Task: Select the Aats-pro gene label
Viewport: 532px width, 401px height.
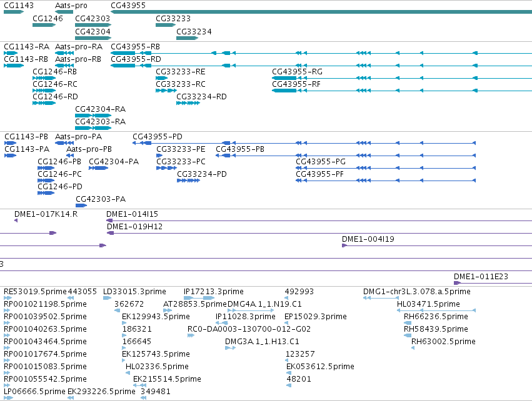Action: coord(71,6)
